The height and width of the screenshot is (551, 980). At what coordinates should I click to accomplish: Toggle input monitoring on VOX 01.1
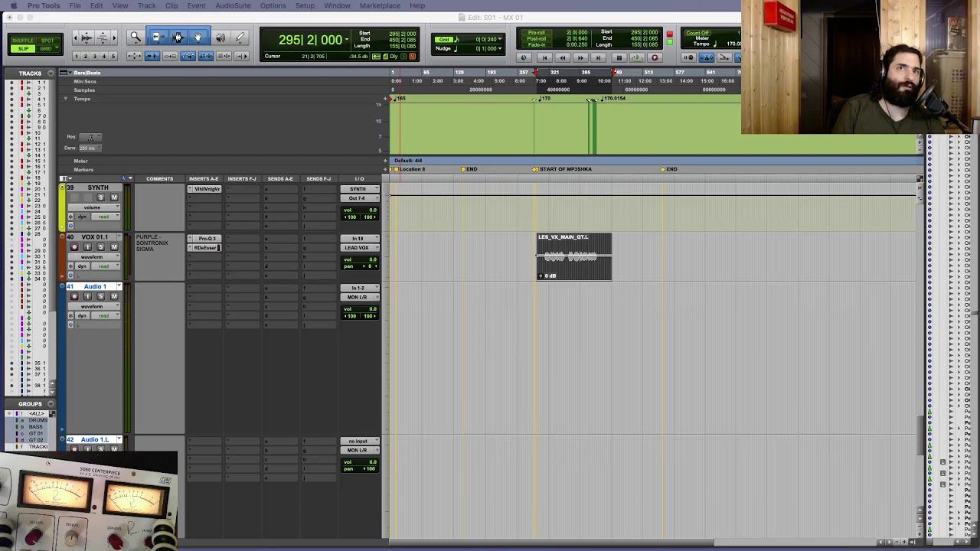click(87, 247)
